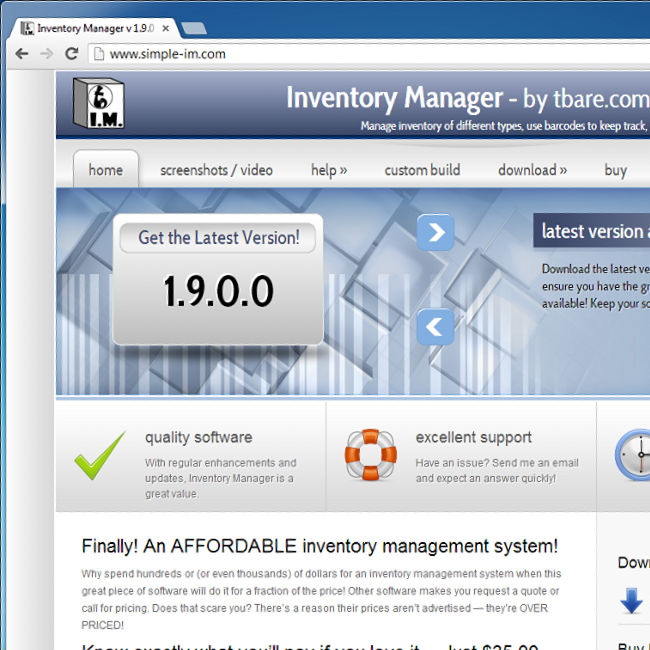650x650 pixels.
Task: Click Inventory Manager site title
Action: point(395,98)
